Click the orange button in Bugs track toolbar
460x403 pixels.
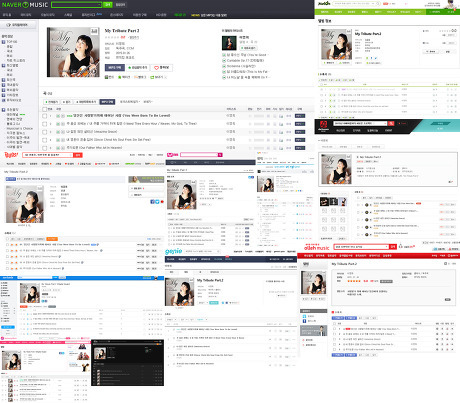pyautogui.click(x=52, y=239)
